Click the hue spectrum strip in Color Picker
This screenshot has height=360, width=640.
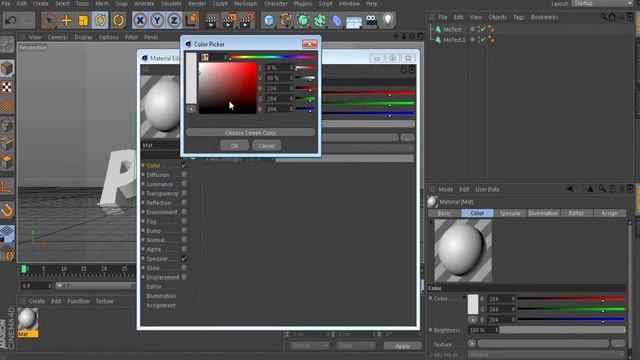pos(271,57)
